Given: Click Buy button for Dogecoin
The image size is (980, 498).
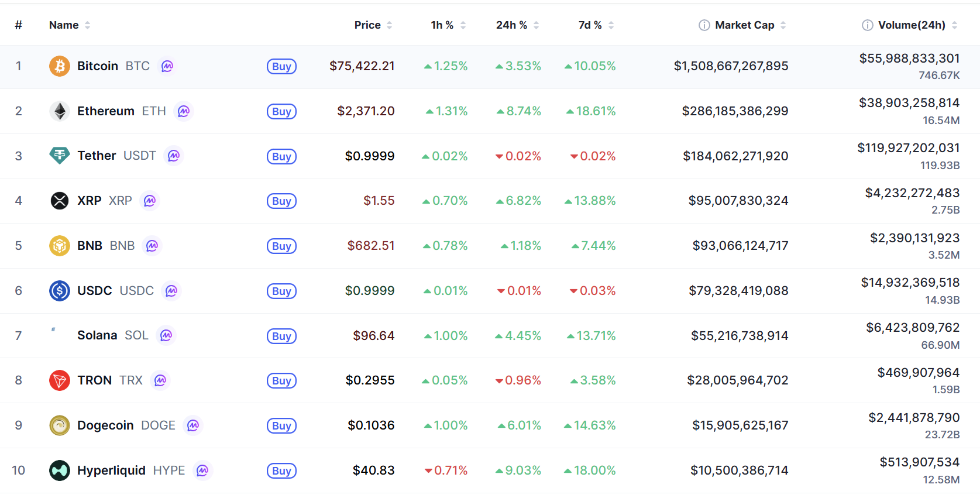Looking at the screenshot, I should tap(281, 426).
